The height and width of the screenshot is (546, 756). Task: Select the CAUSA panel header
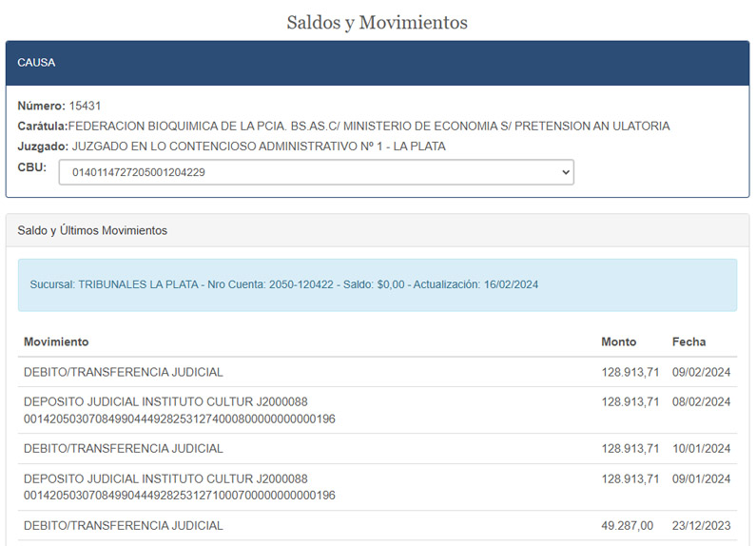[378, 63]
